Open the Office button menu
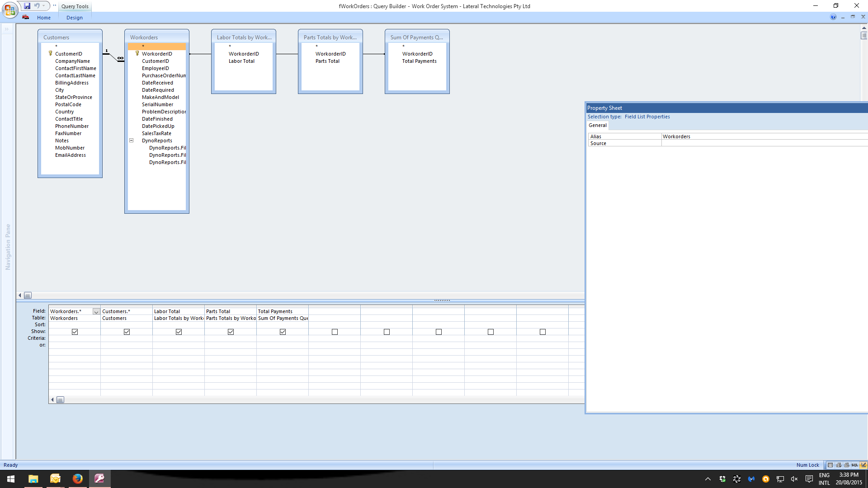This screenshot has height=488, width=868. [9, 10]
